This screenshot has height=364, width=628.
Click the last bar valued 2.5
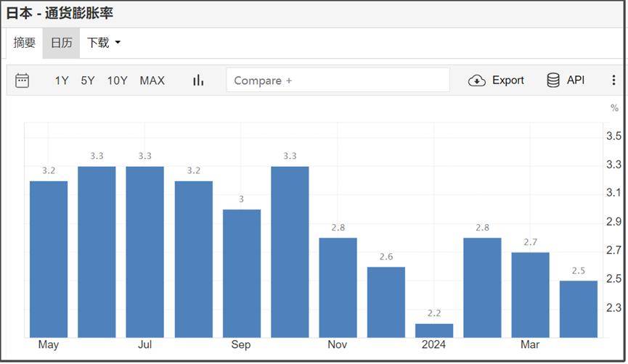579,309
